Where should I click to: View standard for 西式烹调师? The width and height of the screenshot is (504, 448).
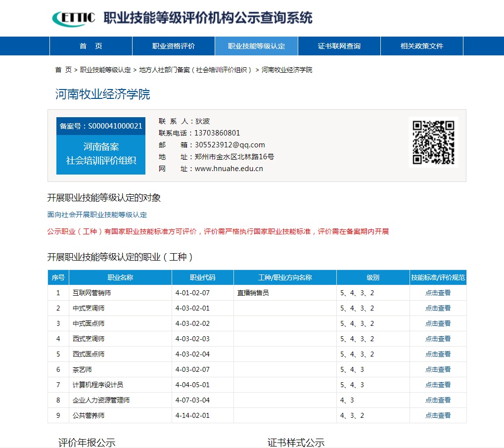coord(438,339)
